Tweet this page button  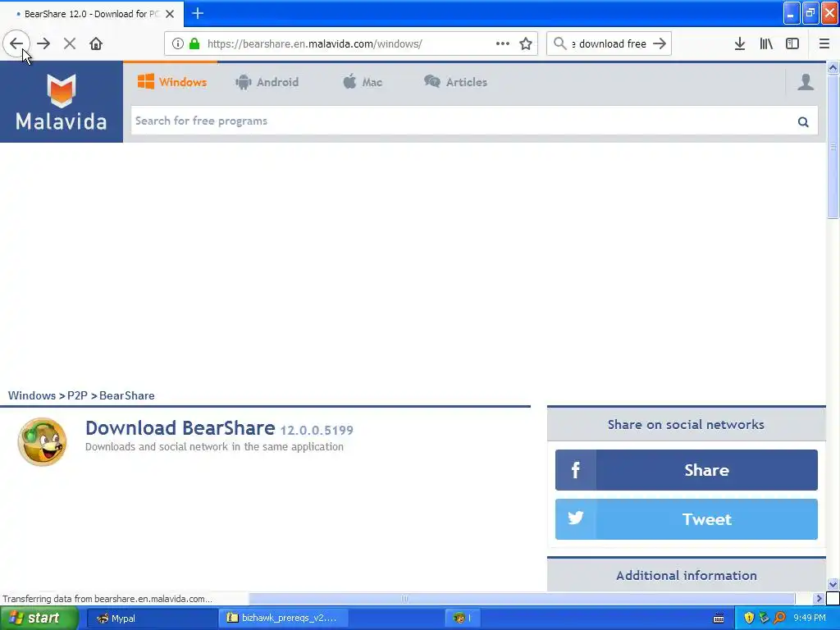[687, 519]
